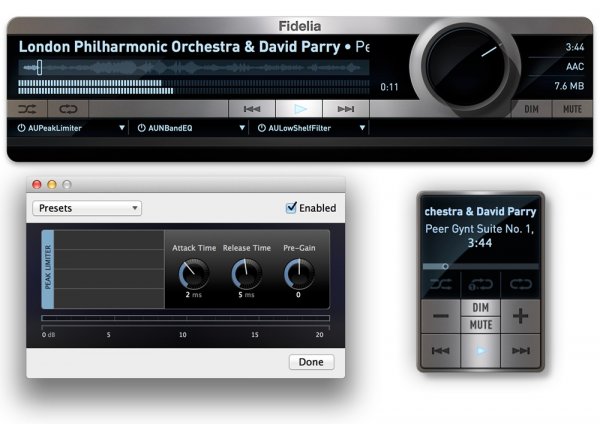Open the AUNBandEQ effect dropdown arrow
The image size is (600, 424).
pos(242,128)
